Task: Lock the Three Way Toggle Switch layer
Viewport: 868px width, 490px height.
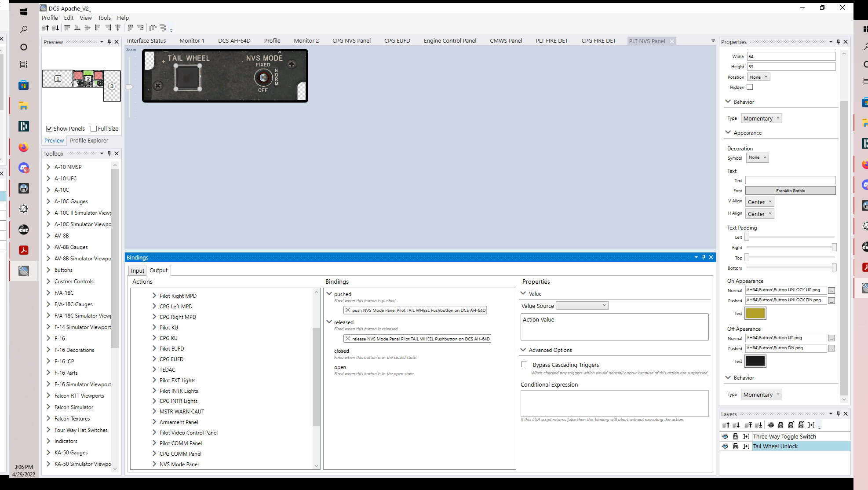Action: point(735,436)
